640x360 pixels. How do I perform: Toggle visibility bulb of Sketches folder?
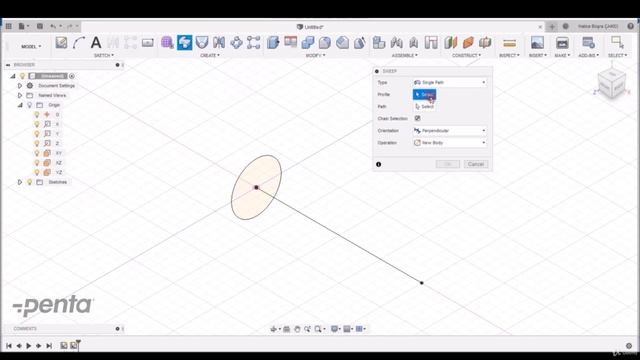click(29, 182)
